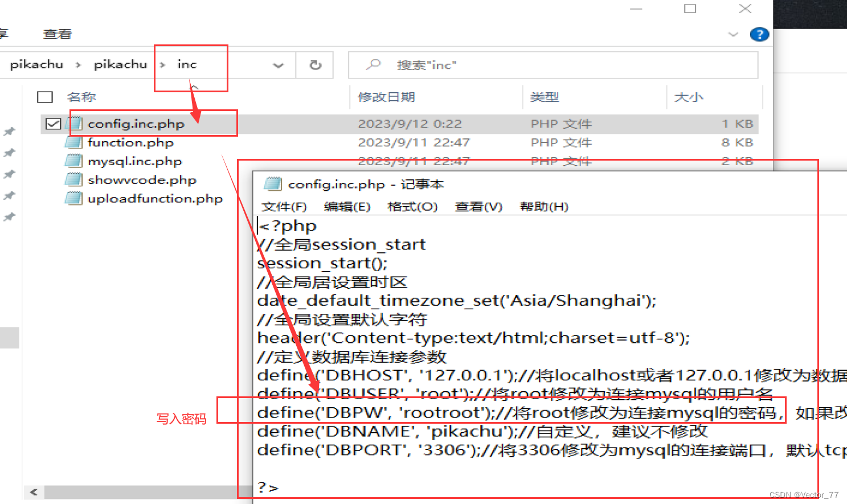Select the function.php PHP file icon
Image resolution: width=847 pixels, height=504 pixels.
tap(74, 142)
